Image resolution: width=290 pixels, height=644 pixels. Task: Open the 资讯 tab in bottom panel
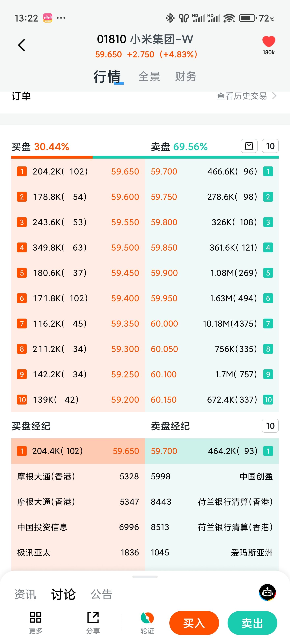click(x=25, y=594)
